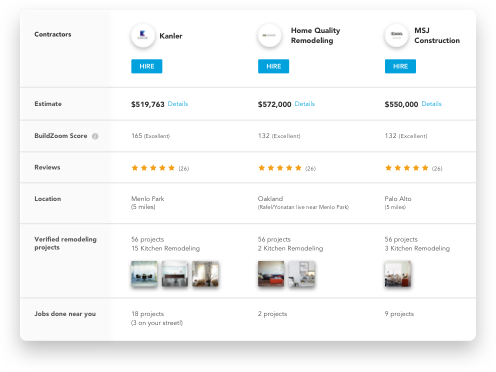496x372 pixels.
Task: Click the Kanler company logo
Action: [x=143, y=35]
